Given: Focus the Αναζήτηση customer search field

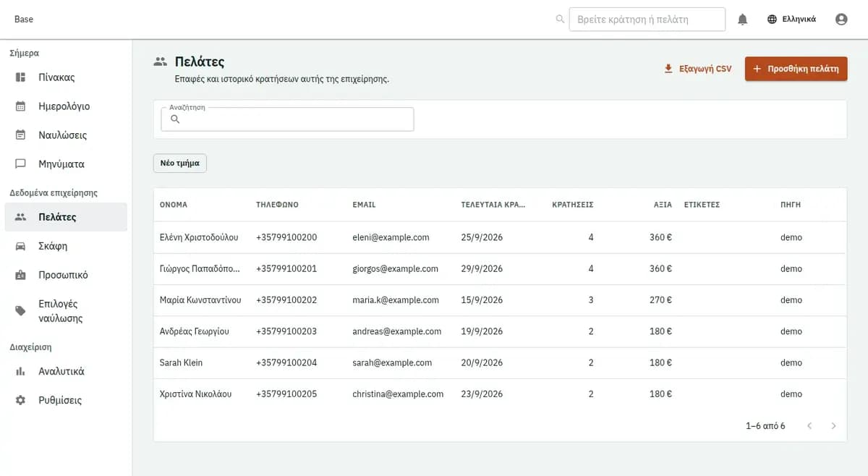Looking at the screenshot, I should (x=287, y=119).
